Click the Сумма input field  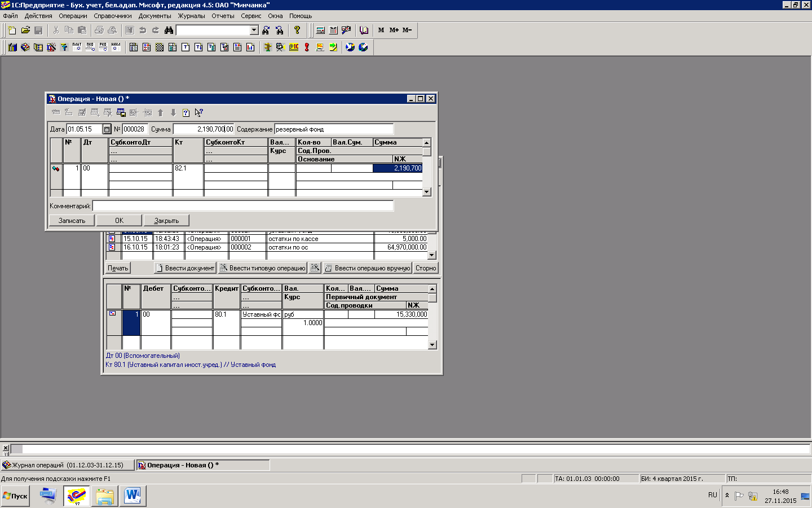[x=204, y=129]
